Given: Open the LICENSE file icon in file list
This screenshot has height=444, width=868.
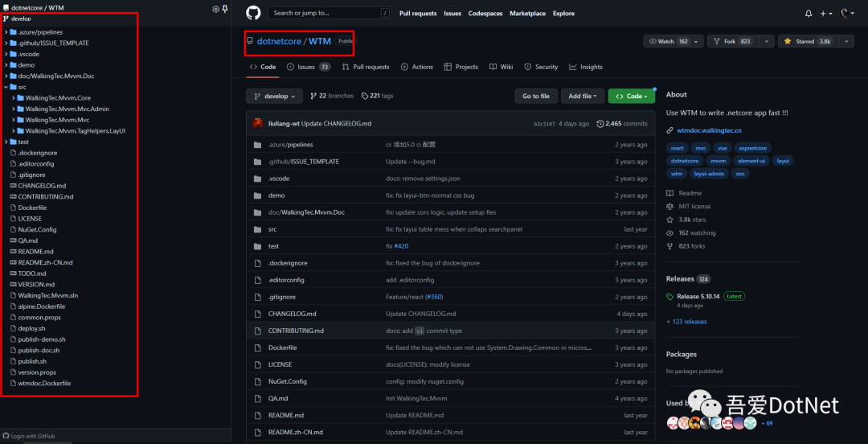Looking at the screenshot, I should click(x=257, y=364).
